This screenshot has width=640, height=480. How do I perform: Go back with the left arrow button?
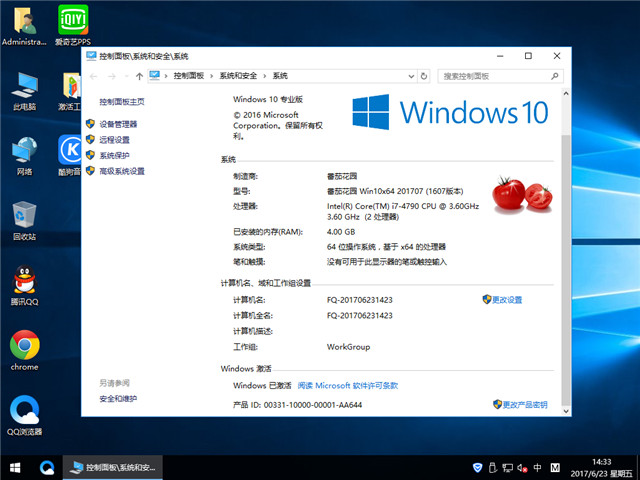pyautogui.click(x=93, y=76)
